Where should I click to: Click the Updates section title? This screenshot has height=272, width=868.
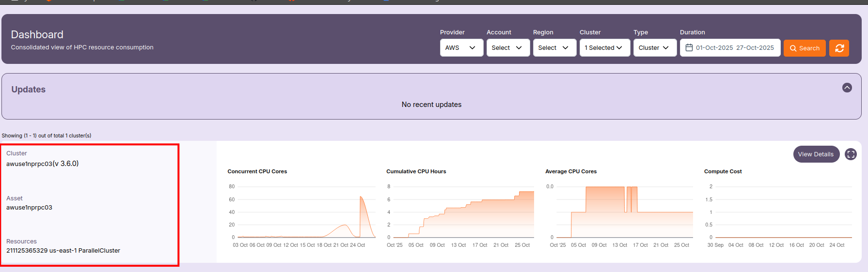coord(29,90)
